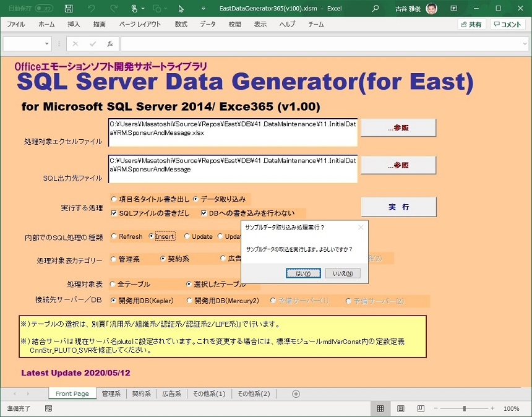
Task: Click the user profile picture
Action: click(x=432, y=9)
